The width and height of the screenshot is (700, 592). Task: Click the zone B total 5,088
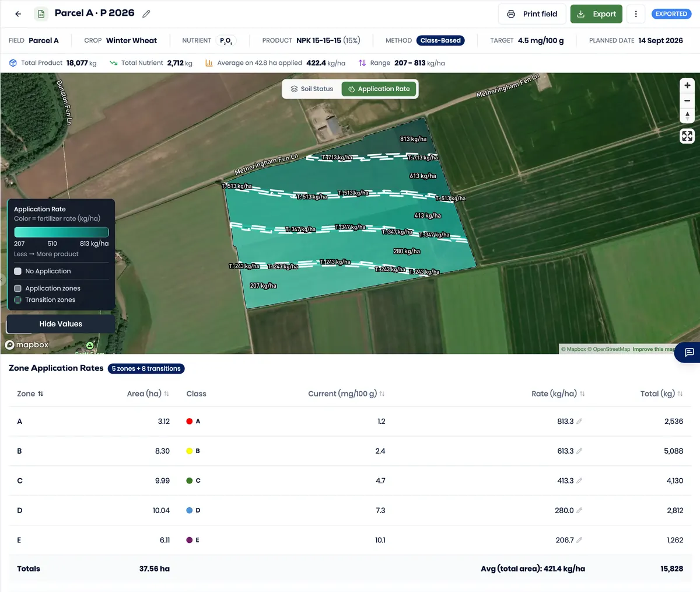[x=673, y=451]
